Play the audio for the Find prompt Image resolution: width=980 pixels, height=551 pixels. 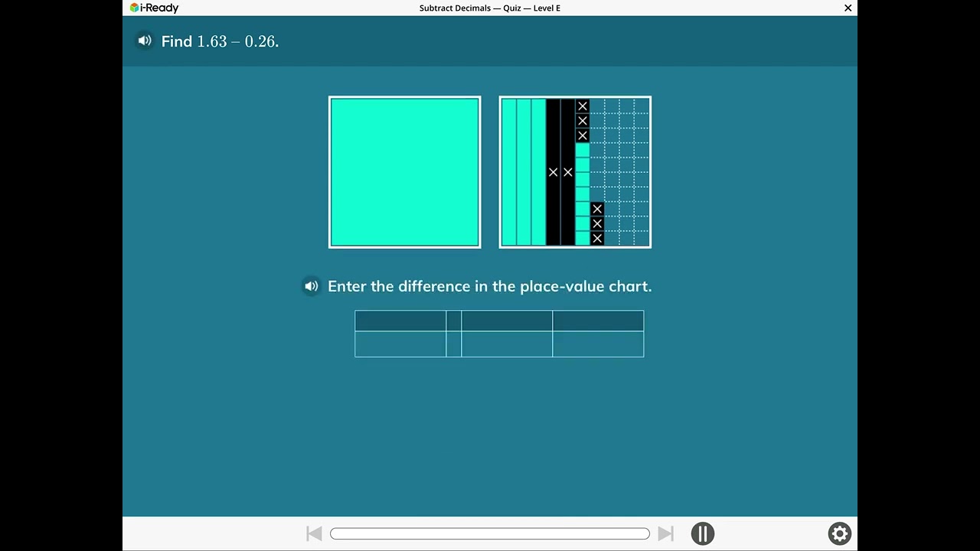point(145,41)
